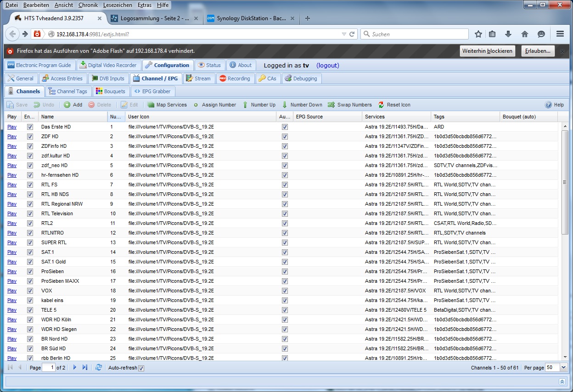Click the Firefox back arrow button
Image resolution: width=573 pixels, height=392 pixels.
coord(12,34)
